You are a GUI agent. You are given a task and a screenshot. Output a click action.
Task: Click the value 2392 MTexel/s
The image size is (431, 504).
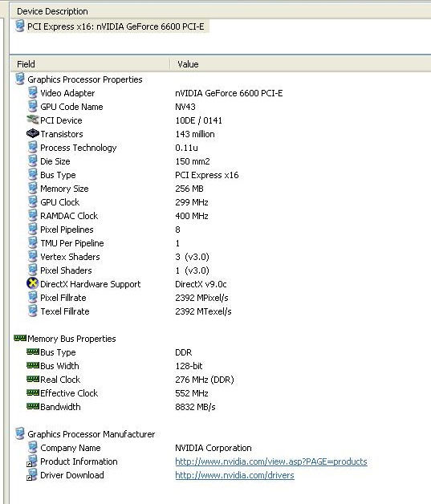[x=203, y=311]
